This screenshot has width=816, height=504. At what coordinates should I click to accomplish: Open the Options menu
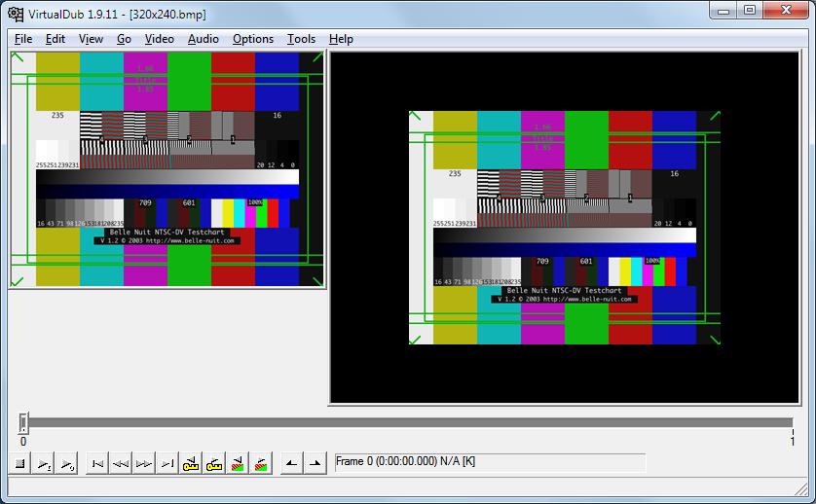tap(253, 39)
